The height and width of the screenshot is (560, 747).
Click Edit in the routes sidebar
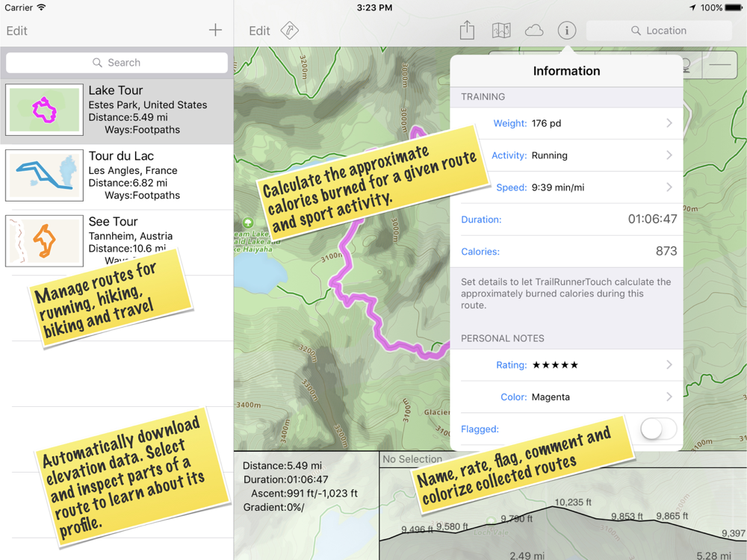16,31
